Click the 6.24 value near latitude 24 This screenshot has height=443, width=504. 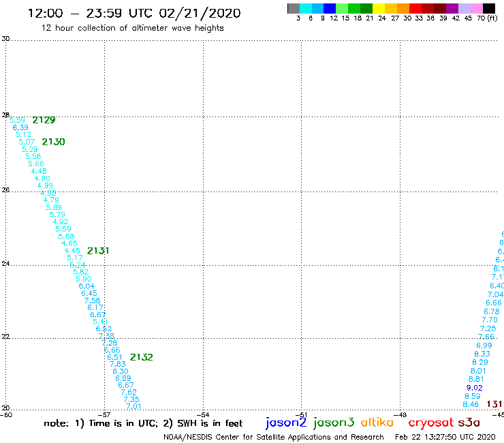[x=78, y=264]
